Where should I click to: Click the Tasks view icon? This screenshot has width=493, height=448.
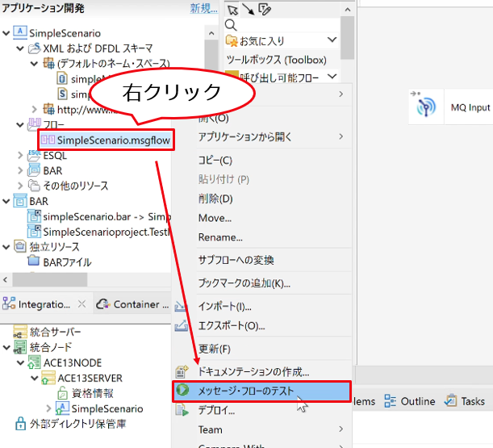point(450,400)
